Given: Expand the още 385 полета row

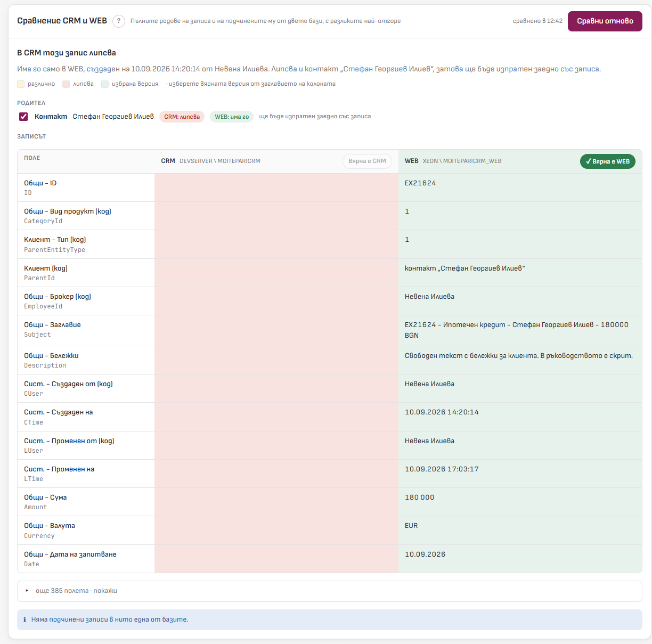Looking at the screenshot, I should point(330,591).
